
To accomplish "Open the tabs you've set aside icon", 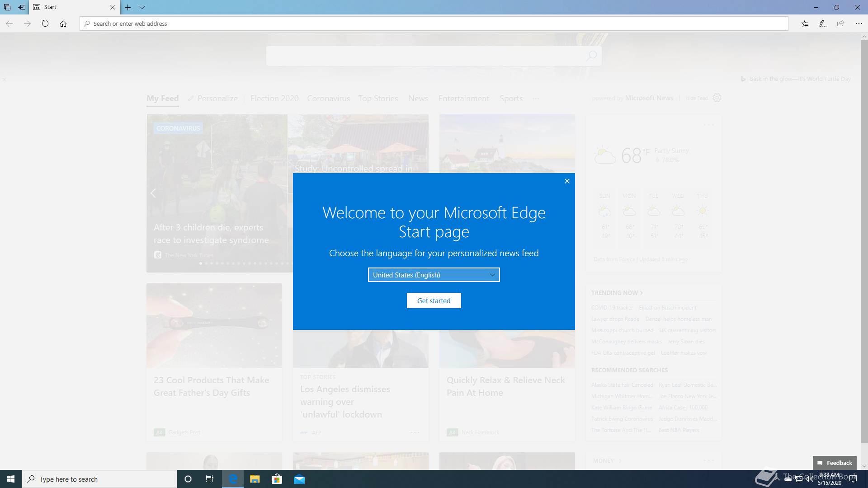I will (x=7, y=7).
